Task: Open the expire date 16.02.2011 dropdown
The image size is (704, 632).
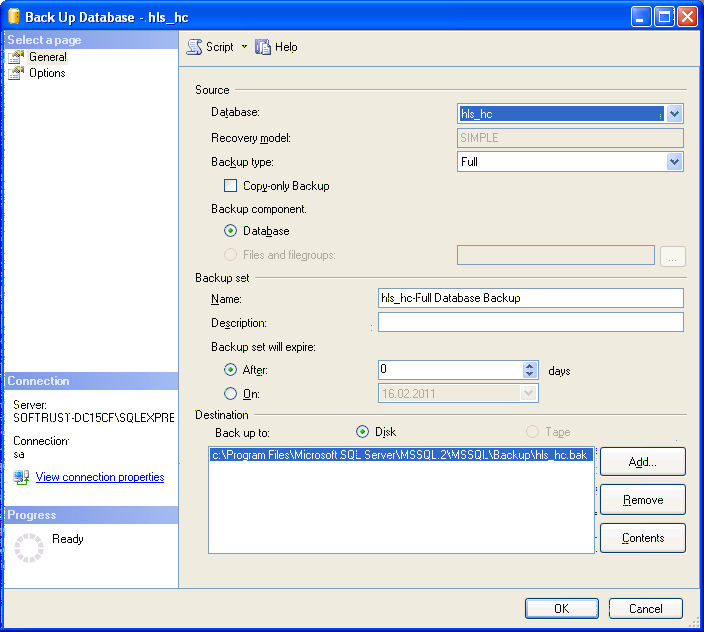Action: coord(528,394)
